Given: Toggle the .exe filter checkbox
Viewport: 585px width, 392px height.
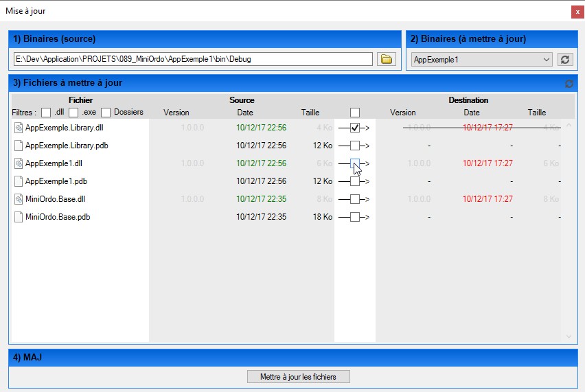Looking at the screenshot, I should (x=73, y=113).
